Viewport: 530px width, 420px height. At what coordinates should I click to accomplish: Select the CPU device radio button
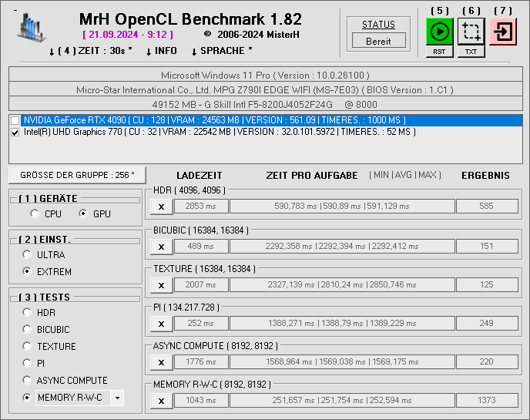pos(35,213)
